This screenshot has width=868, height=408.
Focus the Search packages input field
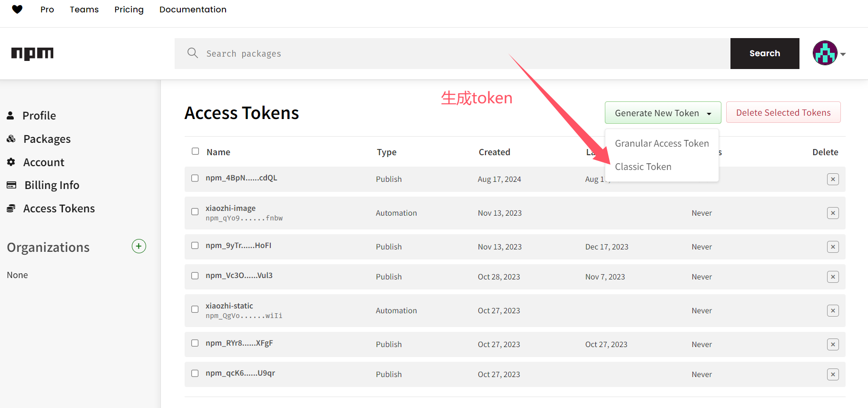tap(452, 53)
